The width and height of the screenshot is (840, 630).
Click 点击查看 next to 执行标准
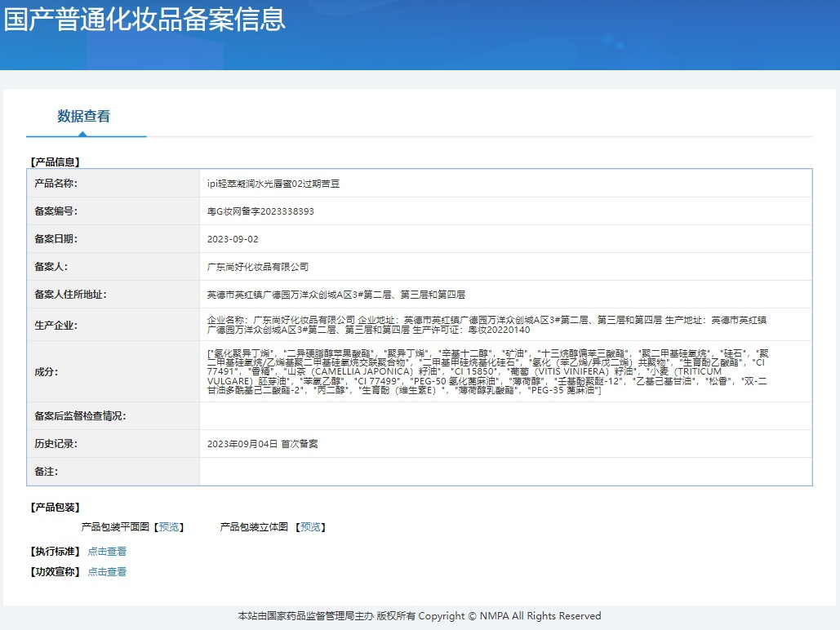point(107,552)
